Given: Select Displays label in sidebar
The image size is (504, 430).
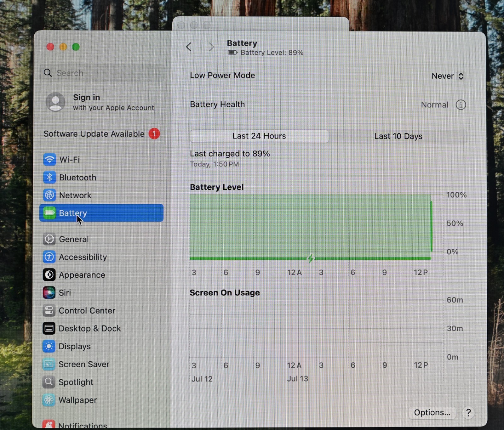Looking at the screenshot, I should coord(75,346).
